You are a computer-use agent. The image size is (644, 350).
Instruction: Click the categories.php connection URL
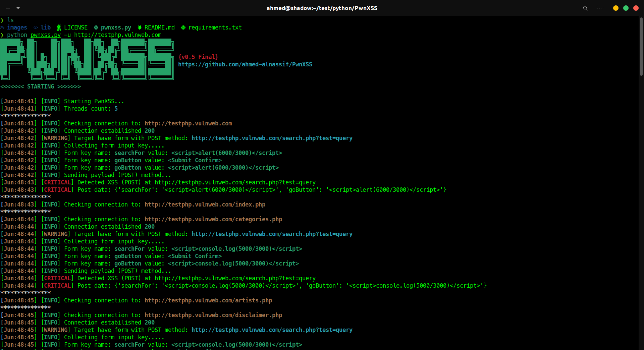click(x=213, y=219)
